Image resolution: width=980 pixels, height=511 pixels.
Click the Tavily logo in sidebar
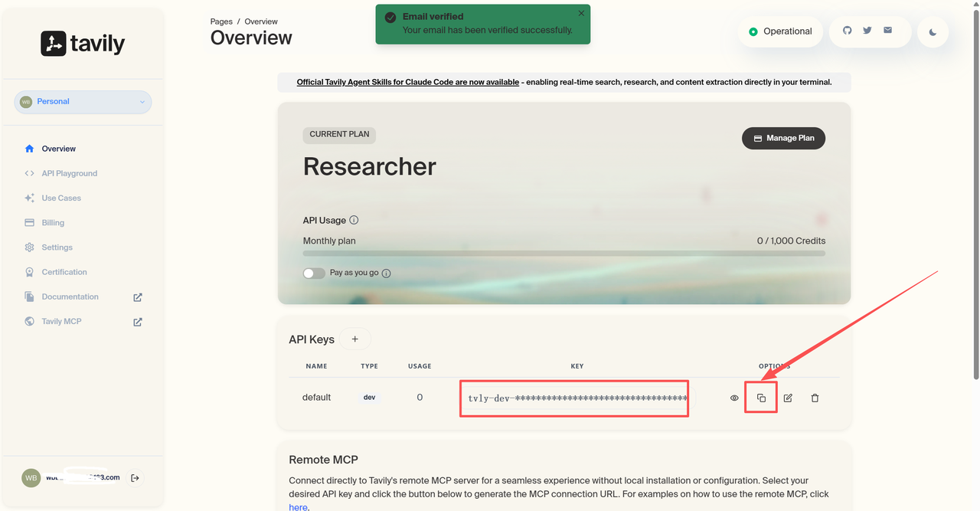click(83, 44)
